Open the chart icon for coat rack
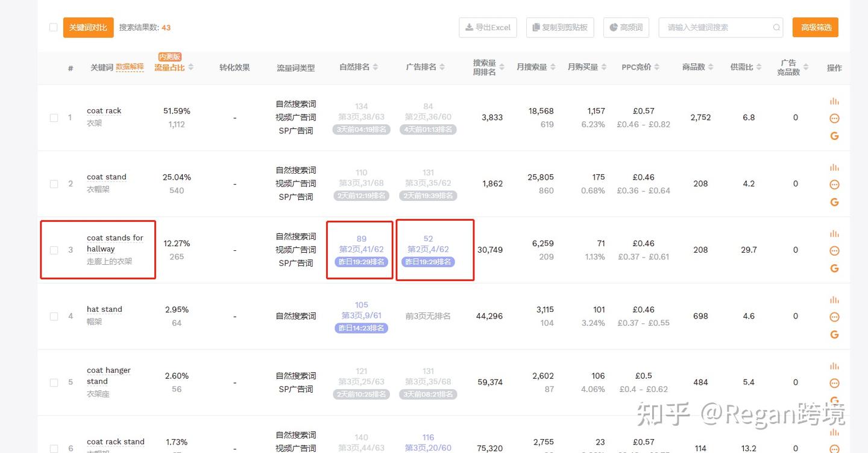Image resolution: width=868 pixels, height=453 pixels. [834, 101]
